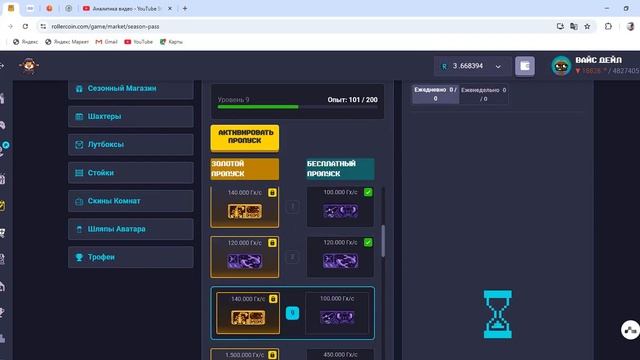Image resolution: width=640 pixels, height=360 pixels.
Task: View site information icon in address bar
Action: coord(43,26)
